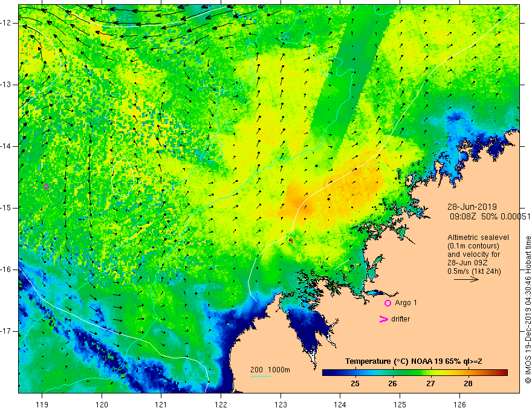Click the 'drifter' legend label

click(x=400, y=319)
